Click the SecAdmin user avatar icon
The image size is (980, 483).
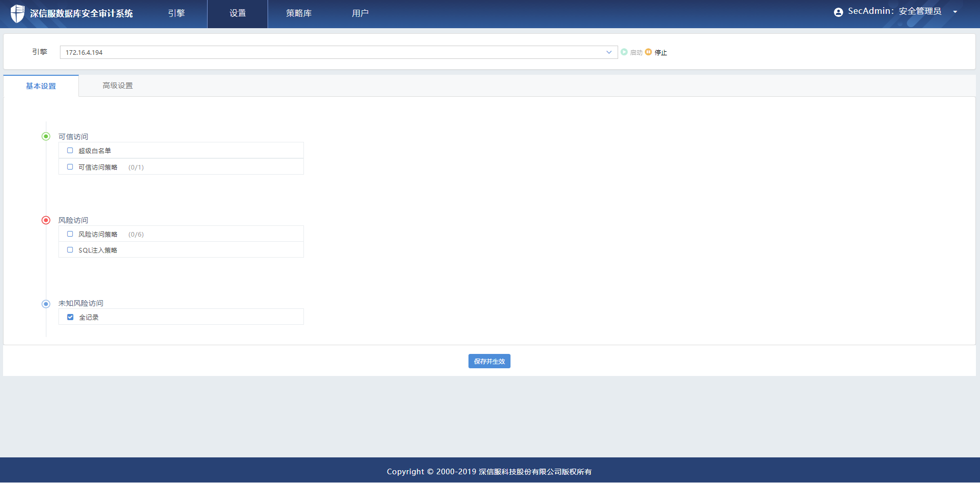838,12
